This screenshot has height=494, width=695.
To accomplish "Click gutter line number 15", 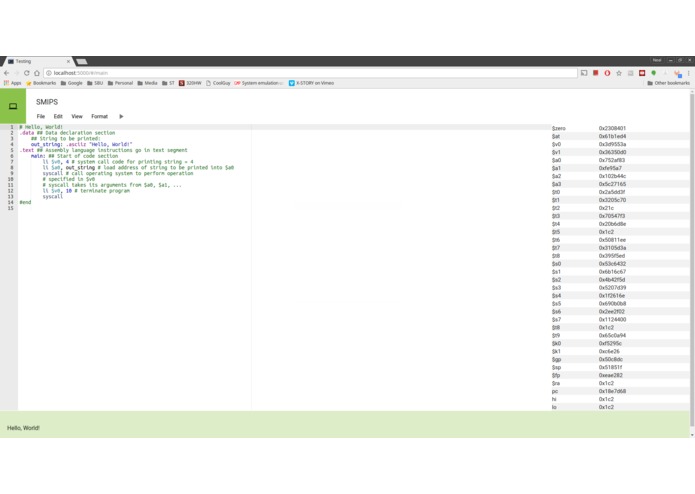I will (x=11, y=208).
